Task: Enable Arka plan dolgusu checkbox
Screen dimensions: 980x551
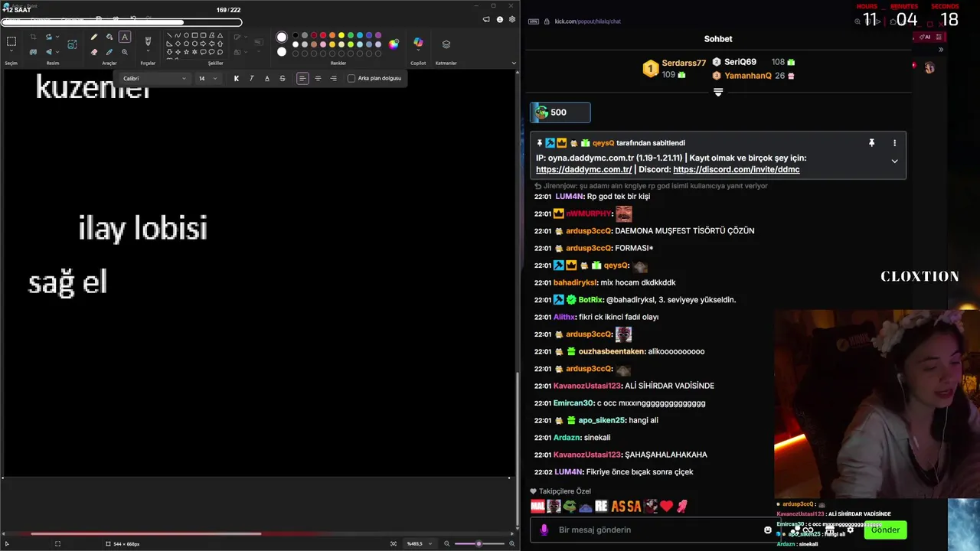Action: tap(351, 78)
